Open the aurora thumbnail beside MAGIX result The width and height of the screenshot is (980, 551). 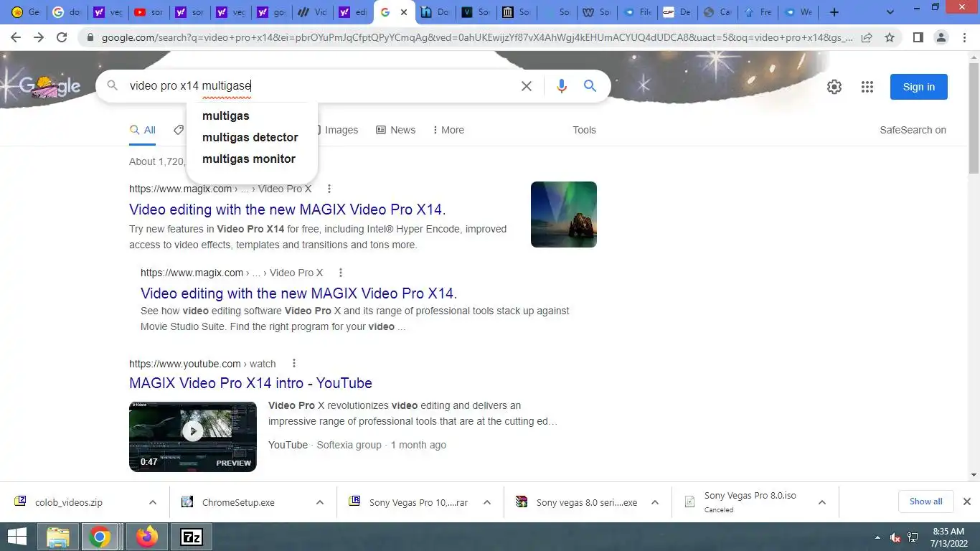click(x=563, y=215)
